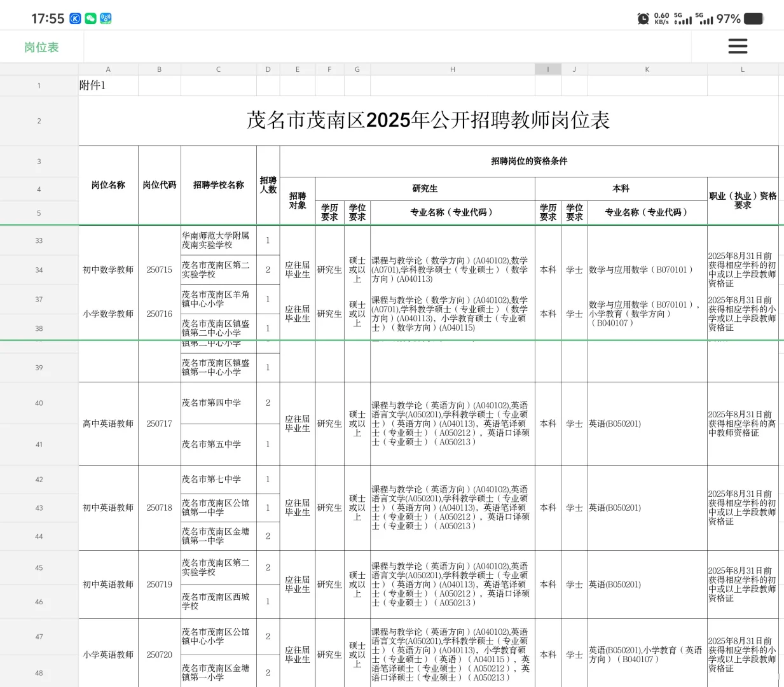Image resolution: width=784 pixels, height=687 pixels.
Task: Click cell containing 附件1
Action: [x=108, y=85]
